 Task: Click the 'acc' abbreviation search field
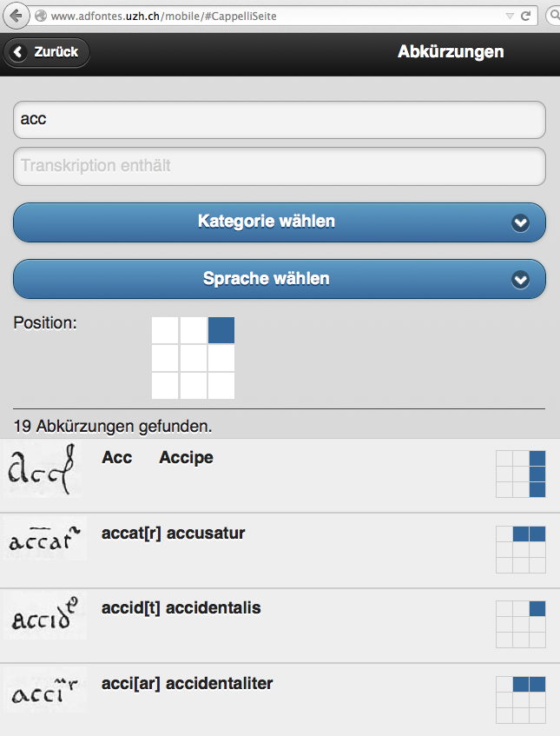pyautogui.click(x=279, y=120)
